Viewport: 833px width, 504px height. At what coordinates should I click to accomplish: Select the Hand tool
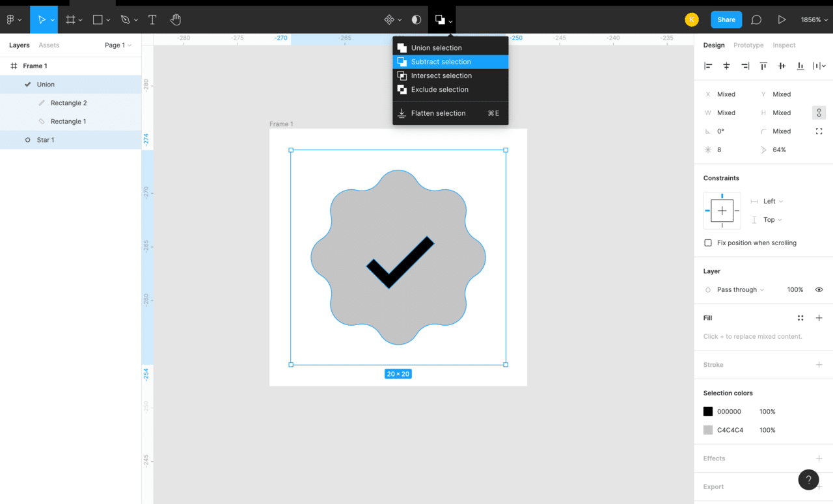(176, 20)
